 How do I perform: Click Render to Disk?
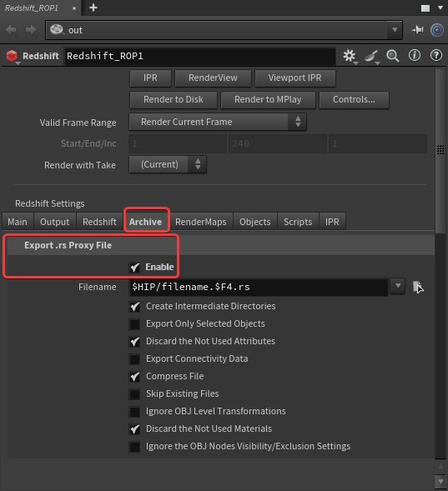(174, 100)
